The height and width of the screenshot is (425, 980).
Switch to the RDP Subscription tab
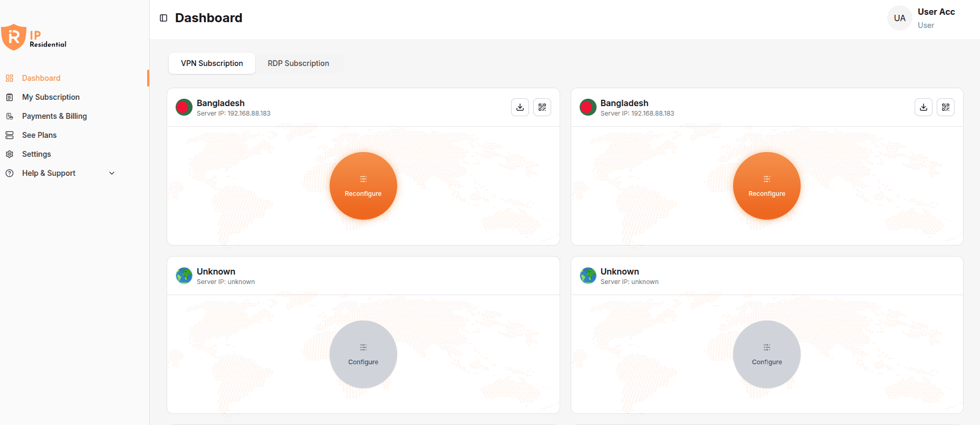pyautogui.click(x=298, y=63)
